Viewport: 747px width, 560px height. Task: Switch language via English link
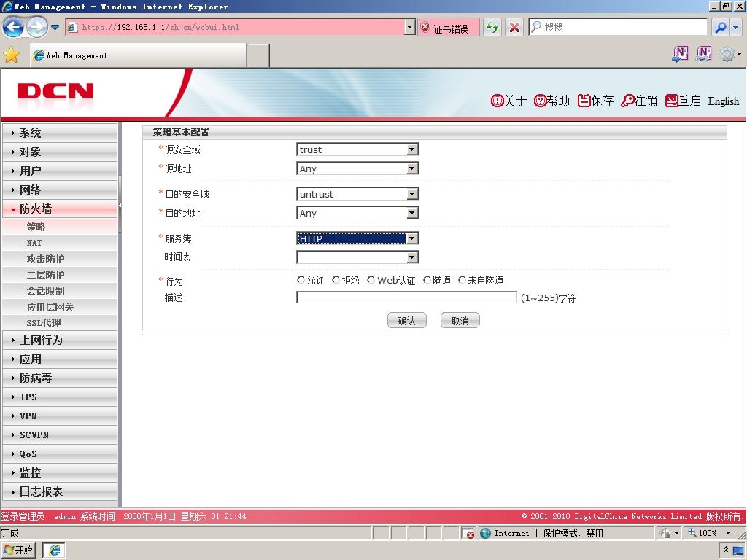point(723,101)
